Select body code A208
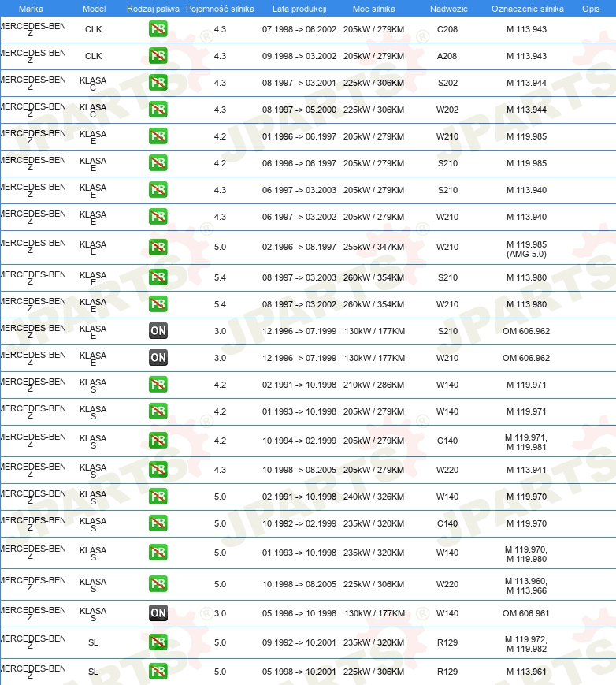The image size is (616, 685). click(x=447, y=56)
